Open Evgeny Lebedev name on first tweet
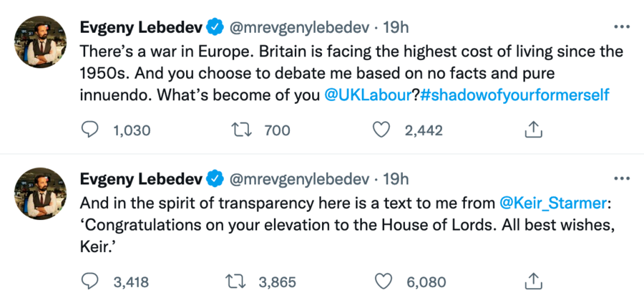The height and width of the screenshot is (298, 644). tap(141, 28)
